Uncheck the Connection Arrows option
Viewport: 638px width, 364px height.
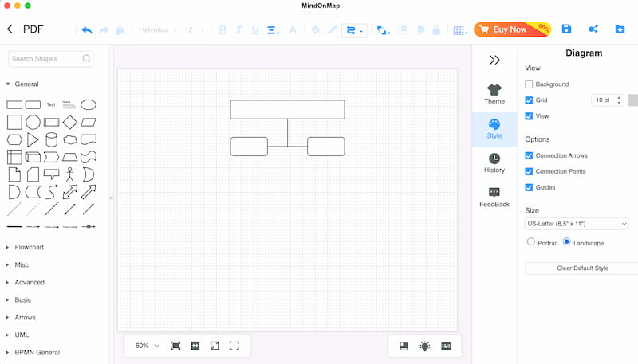click(x=529, y=155)
